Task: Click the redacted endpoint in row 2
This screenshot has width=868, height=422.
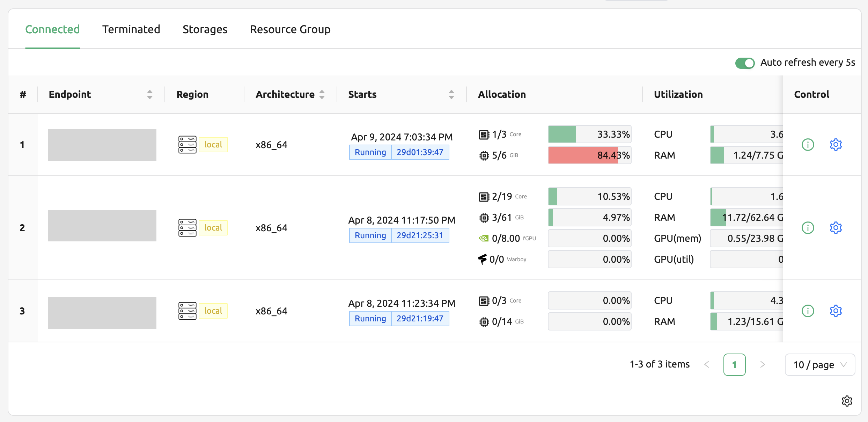Action: [x=102, y=226]
